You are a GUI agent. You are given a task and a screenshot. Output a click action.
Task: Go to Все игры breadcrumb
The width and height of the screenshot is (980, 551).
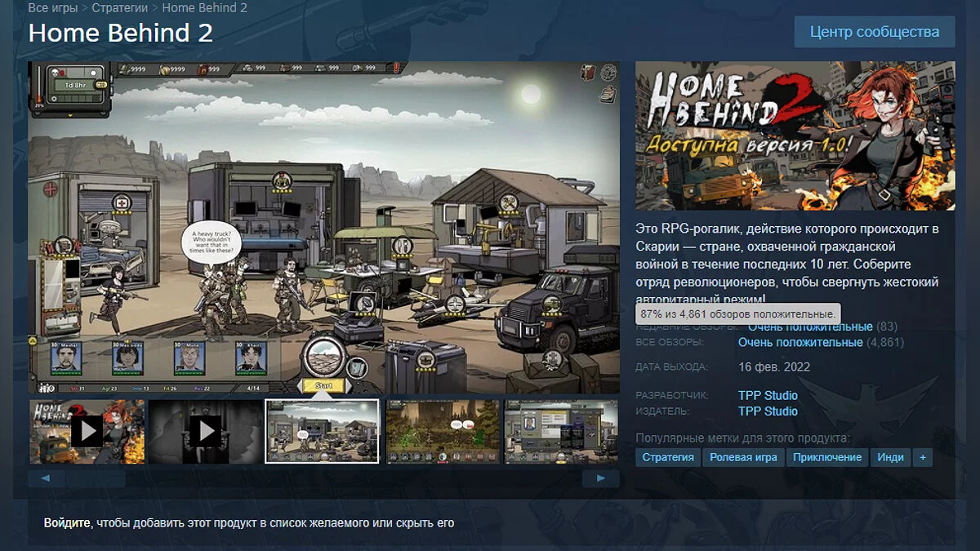[x=53, y=8]
